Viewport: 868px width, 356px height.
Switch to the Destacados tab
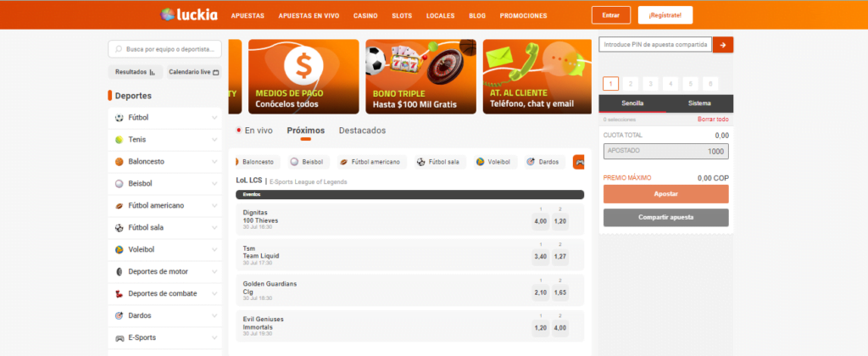pyautogui.click(x=362, y=131)
